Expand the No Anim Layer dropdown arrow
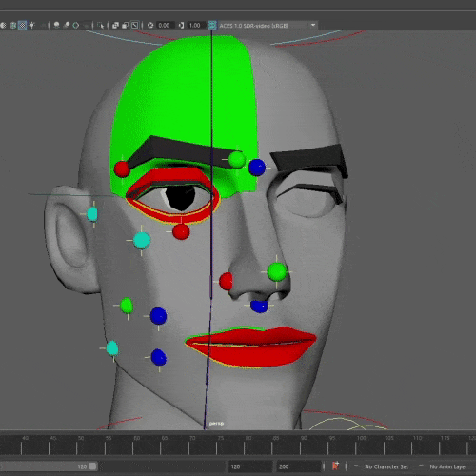Screen dimensions: 476x476 (421, 466)
